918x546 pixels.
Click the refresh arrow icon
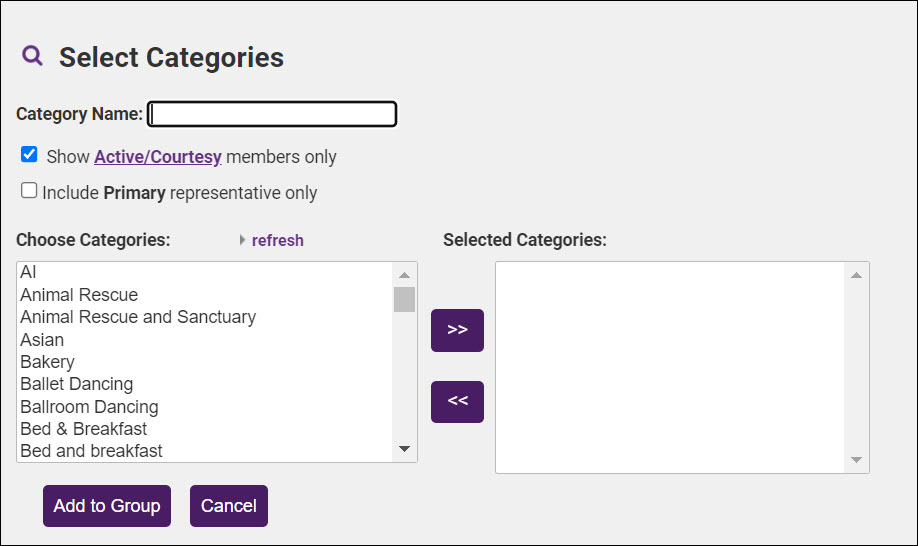[x=242, y=240]
